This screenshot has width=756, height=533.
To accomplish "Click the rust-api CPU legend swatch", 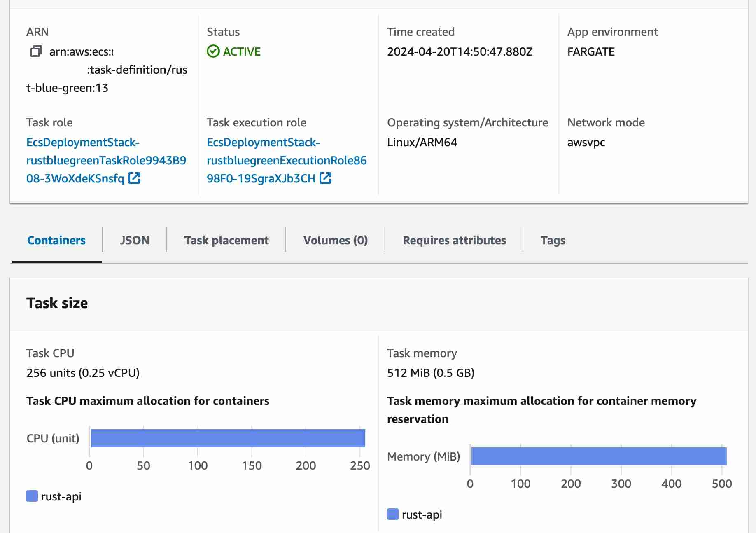I will click(32, 496).
